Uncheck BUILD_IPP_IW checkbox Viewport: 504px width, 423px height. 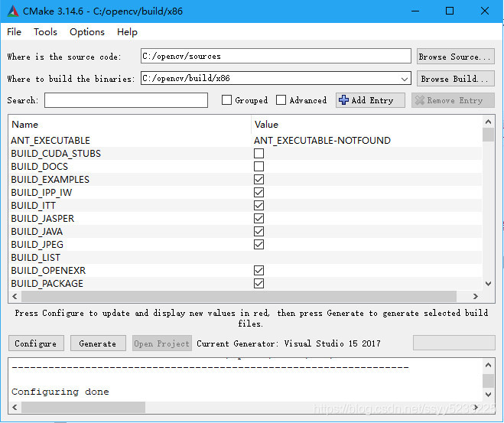pyautogui.click(x=259, y=193)
